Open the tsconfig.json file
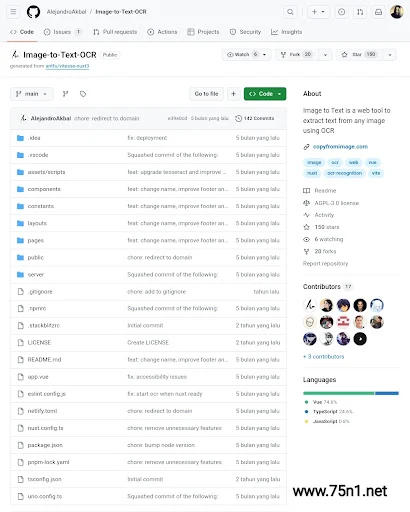The width and height of the screenshot is (410, 512). tap(45, 479)
